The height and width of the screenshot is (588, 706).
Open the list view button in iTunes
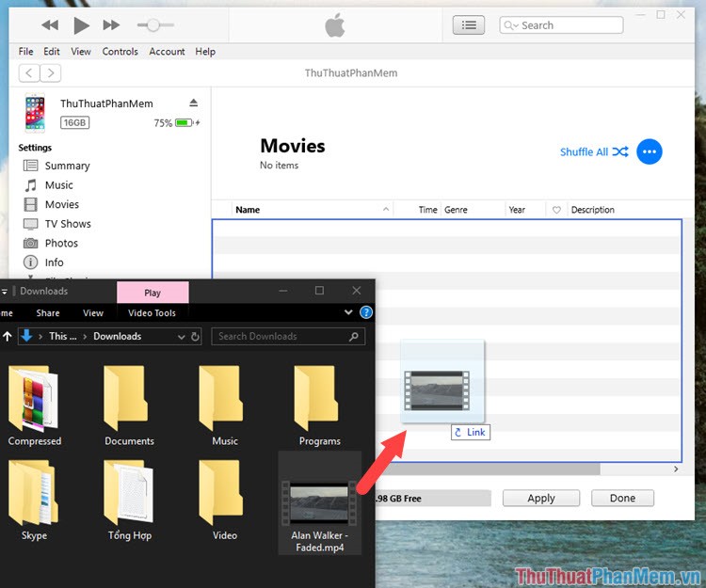pyautogui.click(x=469, y=25)
